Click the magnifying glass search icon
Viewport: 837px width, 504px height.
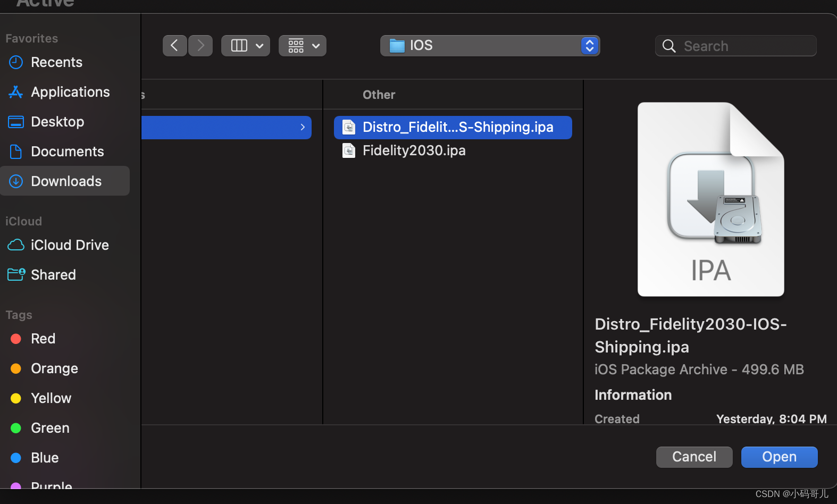coord(669,46)
